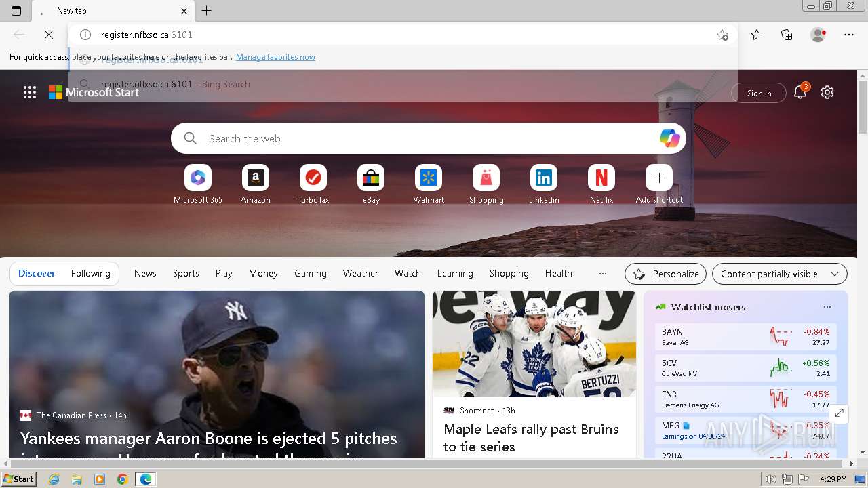Click Manage favorites now link

[x=275, y=57]
